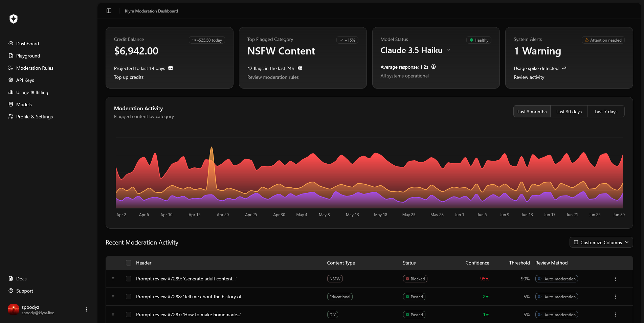Open the Support link

(x=25, y=291)
